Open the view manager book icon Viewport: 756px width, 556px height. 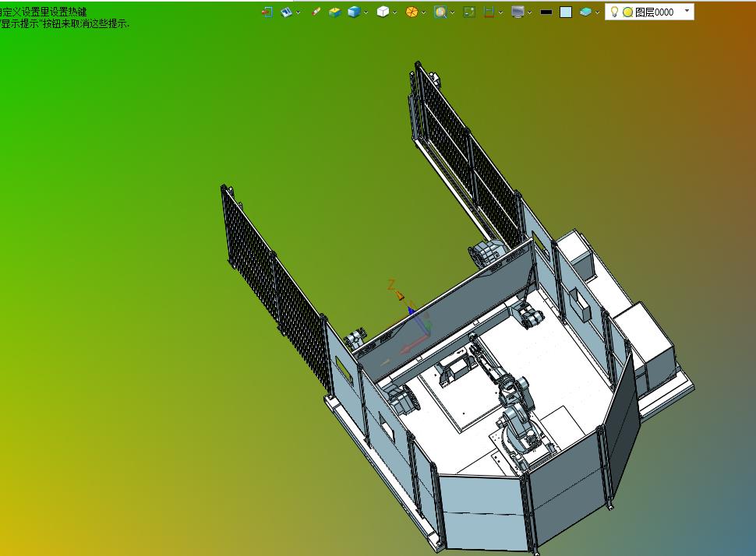(286, 12)
